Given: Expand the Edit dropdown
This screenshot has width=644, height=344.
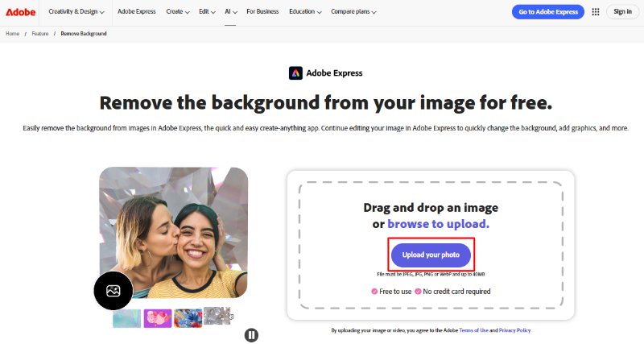Looking at the screenshot, I should [207, 12].
